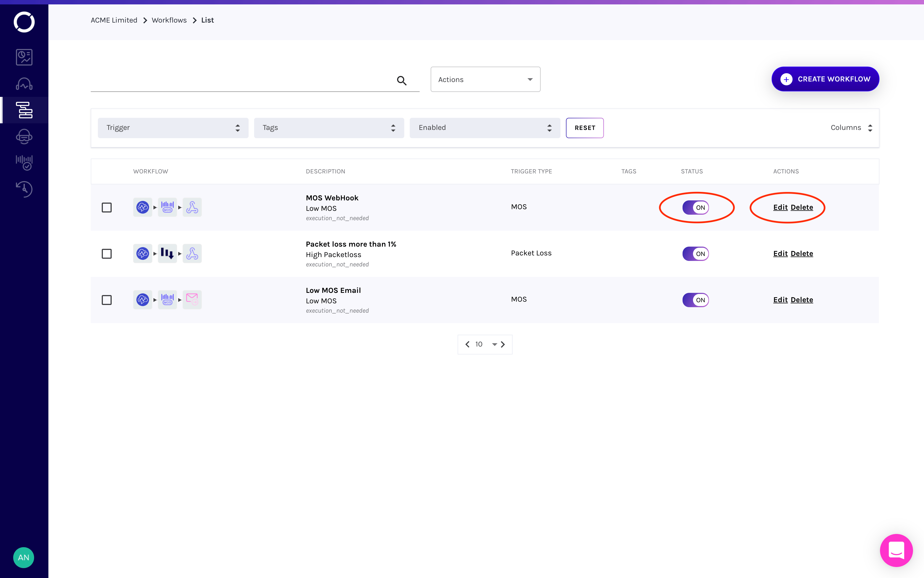Viewport: 924px width, 578px height.
Task: Reset the filters with the Reset button
Action: pos(585,128)
